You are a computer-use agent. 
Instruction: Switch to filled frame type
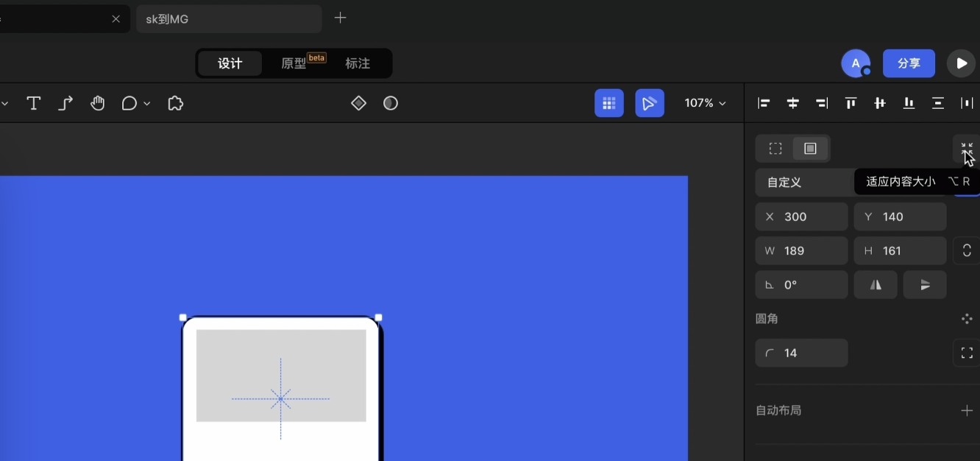[x=810, y=148]
